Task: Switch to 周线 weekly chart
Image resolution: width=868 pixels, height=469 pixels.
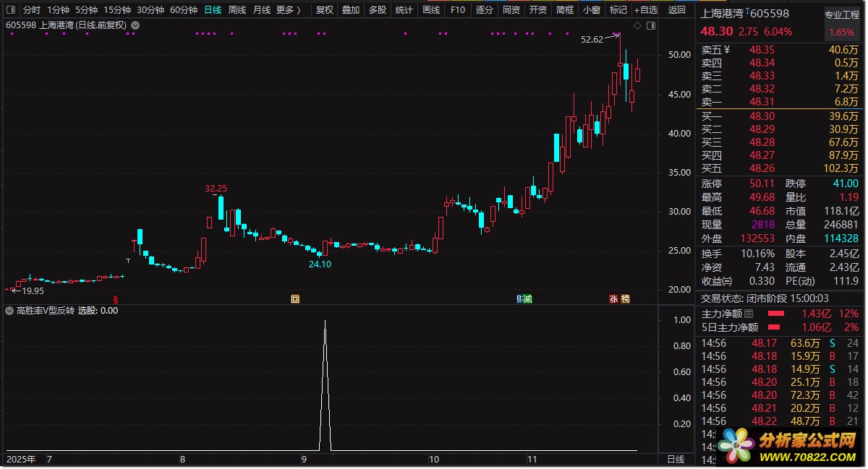Action: click(237, 10)
